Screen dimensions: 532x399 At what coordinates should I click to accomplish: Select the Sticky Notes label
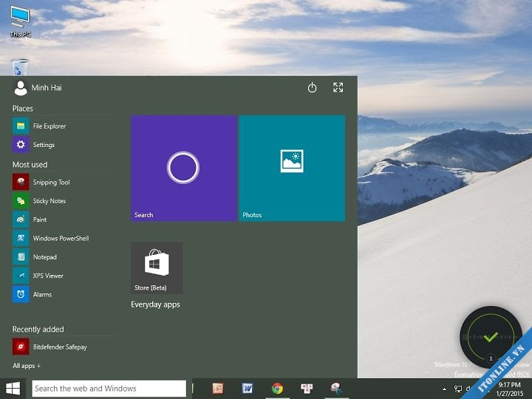pyautogui.click(x=50, y=201)
